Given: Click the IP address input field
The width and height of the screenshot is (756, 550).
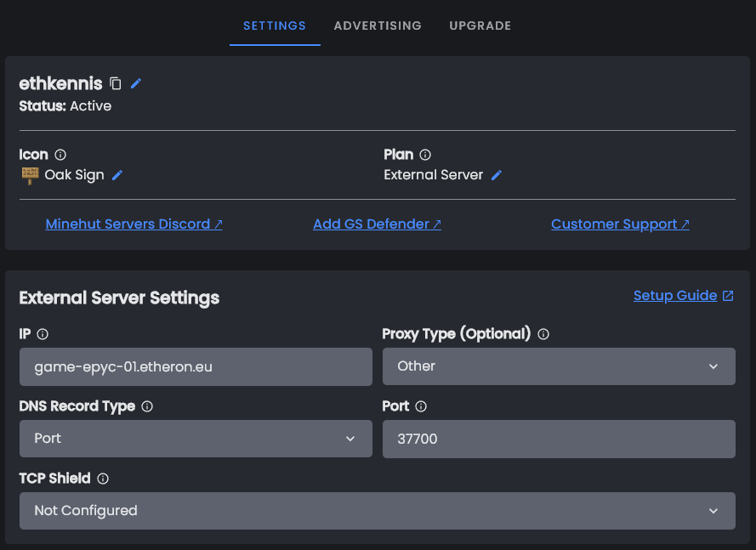Looking at the screenshot, I should 195,366.
